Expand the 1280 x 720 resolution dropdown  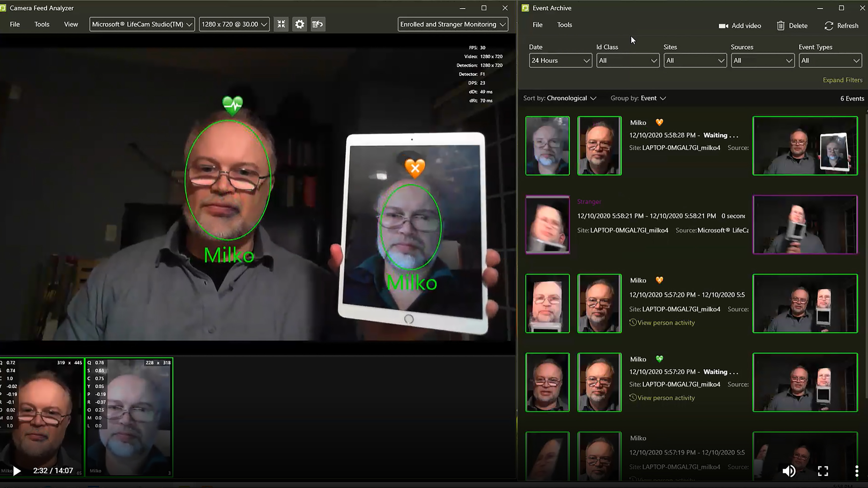[234, 24]
